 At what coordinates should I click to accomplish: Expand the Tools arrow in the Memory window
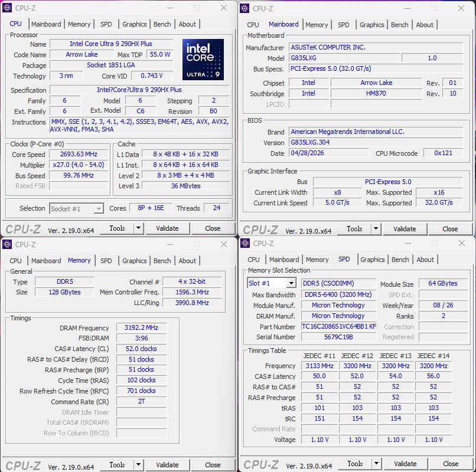[138, 465]
